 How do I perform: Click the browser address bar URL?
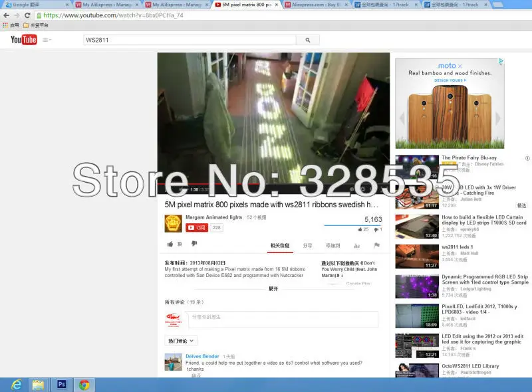[x=113, y=15]
